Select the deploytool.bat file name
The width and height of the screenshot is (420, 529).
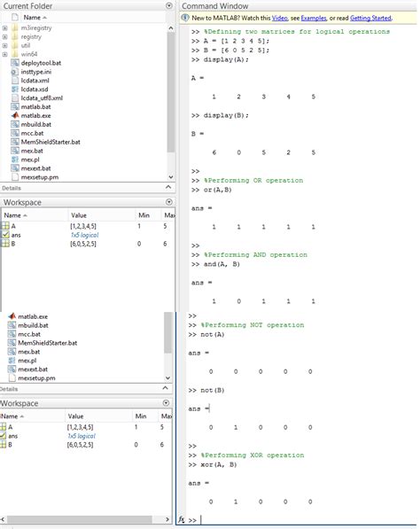click(41, 63)
